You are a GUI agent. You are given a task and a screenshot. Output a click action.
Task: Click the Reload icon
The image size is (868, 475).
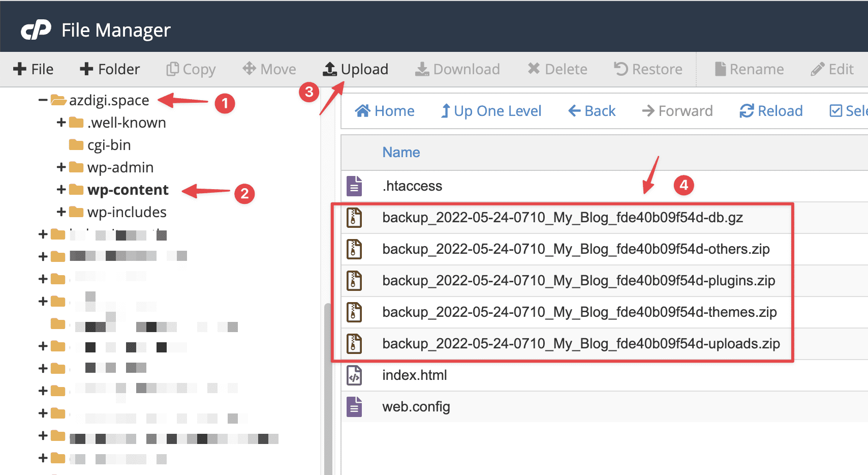click(770, 111)
